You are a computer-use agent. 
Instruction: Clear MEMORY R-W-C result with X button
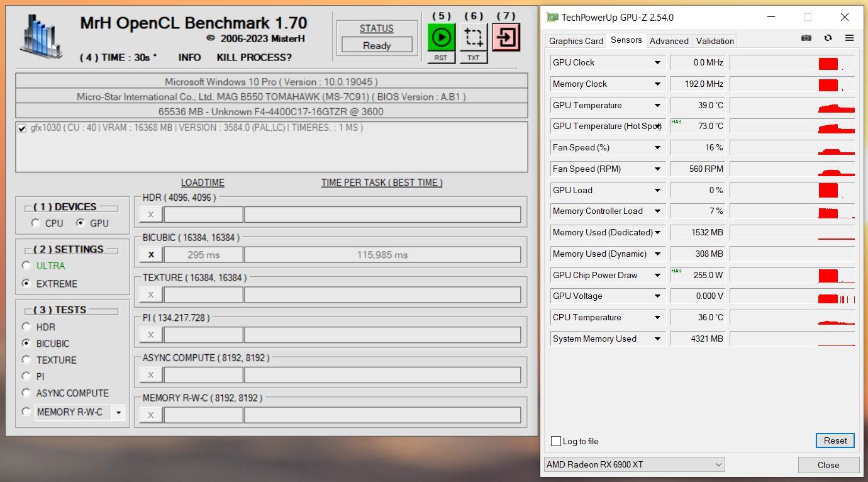pyautogui.click(x=151, y=415)
